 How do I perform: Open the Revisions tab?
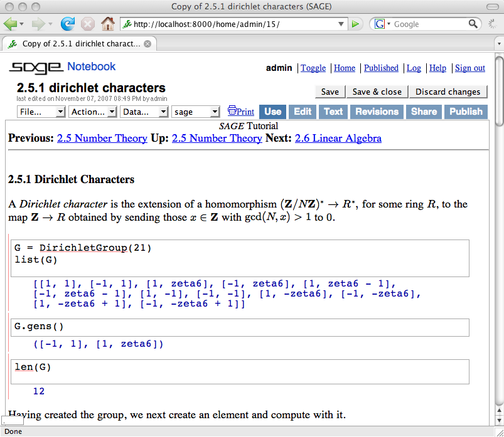pyautogui.click(x=377, y=112)
